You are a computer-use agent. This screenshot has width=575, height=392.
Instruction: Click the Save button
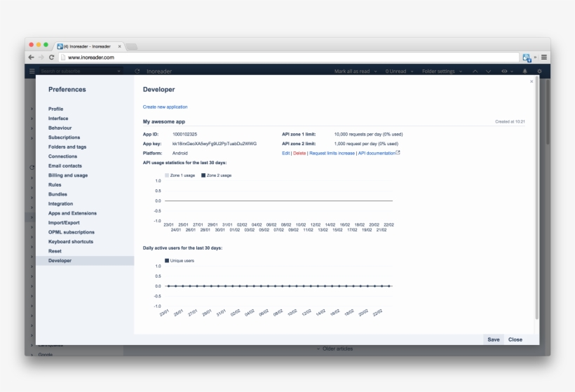493,339
